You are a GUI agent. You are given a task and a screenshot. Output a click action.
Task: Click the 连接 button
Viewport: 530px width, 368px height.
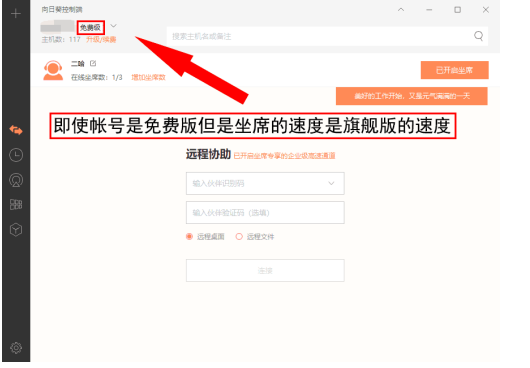click(x=265, y=270)
